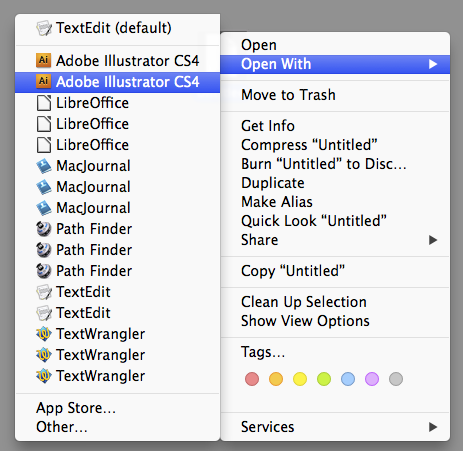Click the first non-default TextEdit icon
Image resolution: width=463 pixels, height=451 pixels.
pyautogui.click(x=44, y=292)
